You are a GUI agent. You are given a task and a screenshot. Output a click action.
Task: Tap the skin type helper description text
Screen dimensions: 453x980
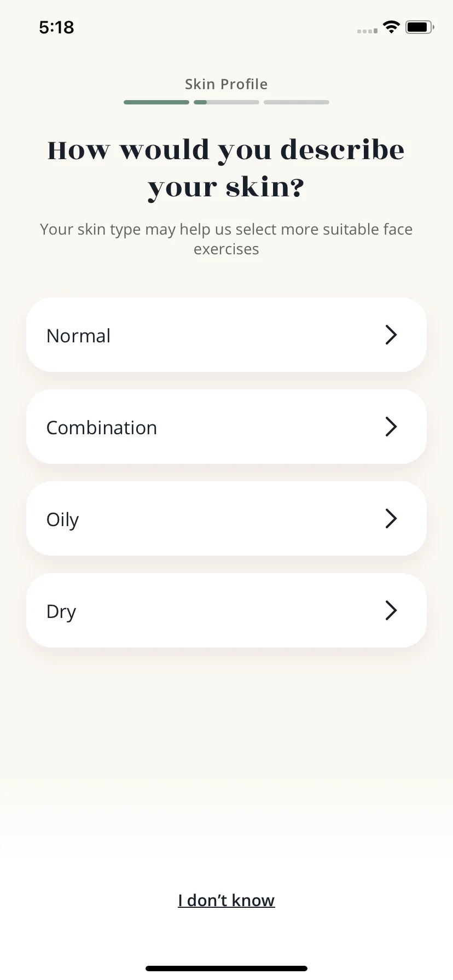tap(226, 239)
